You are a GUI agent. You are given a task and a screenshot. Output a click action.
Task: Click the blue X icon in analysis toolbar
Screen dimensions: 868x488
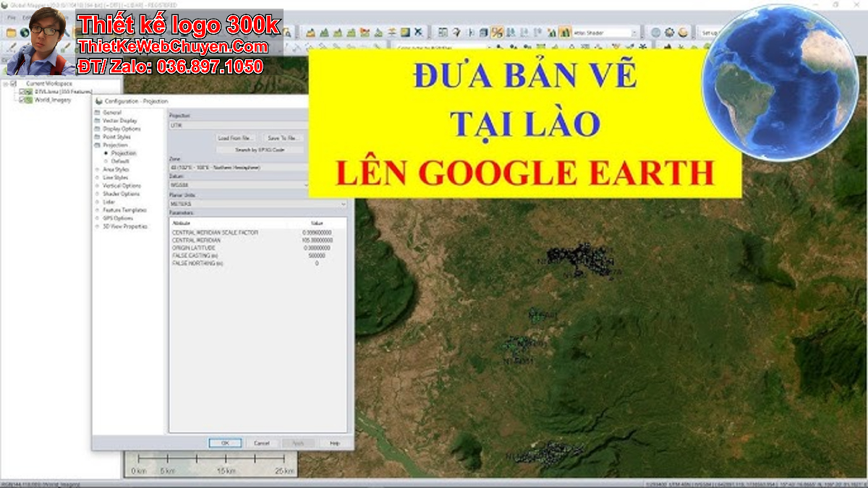(x=419, y=33)
